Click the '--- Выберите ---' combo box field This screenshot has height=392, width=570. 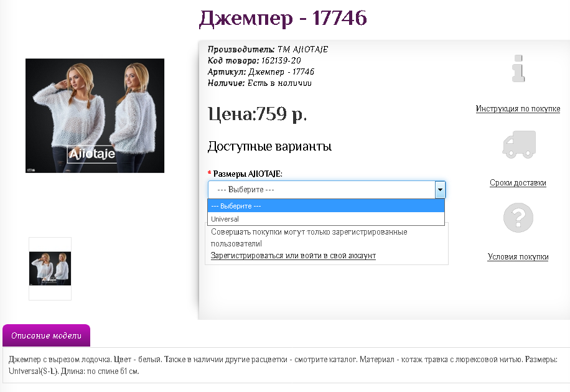click(x=327, y=189)
